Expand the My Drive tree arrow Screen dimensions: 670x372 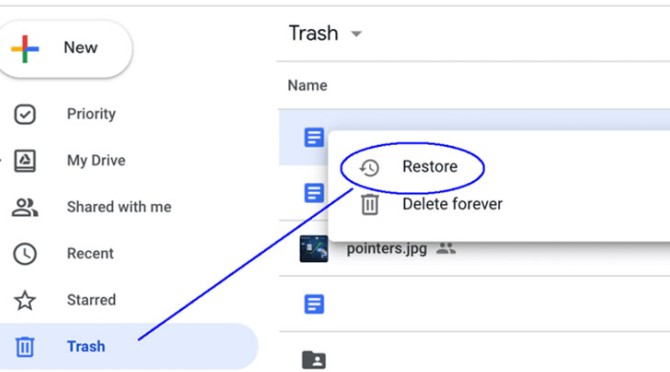tap(1, 161)
